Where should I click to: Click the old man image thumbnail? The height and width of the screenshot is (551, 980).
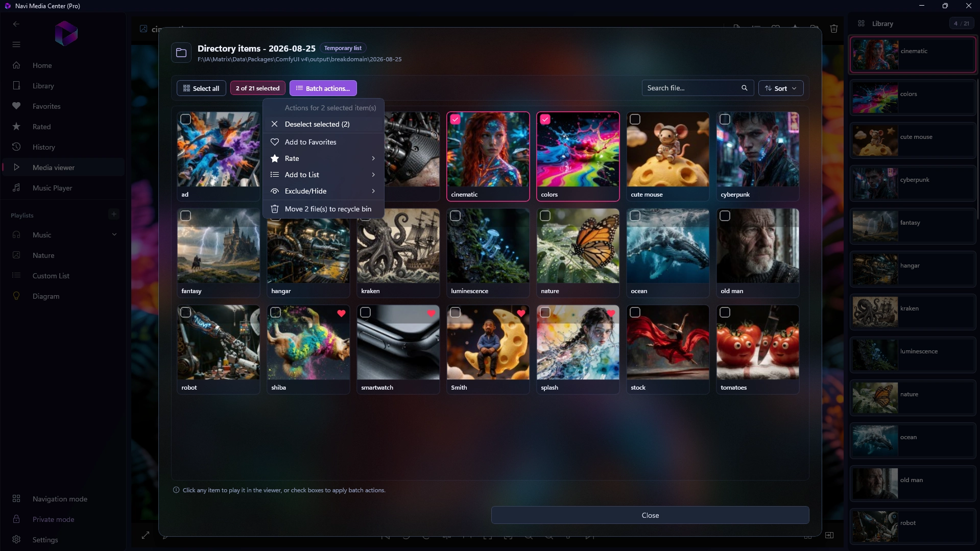758,246
